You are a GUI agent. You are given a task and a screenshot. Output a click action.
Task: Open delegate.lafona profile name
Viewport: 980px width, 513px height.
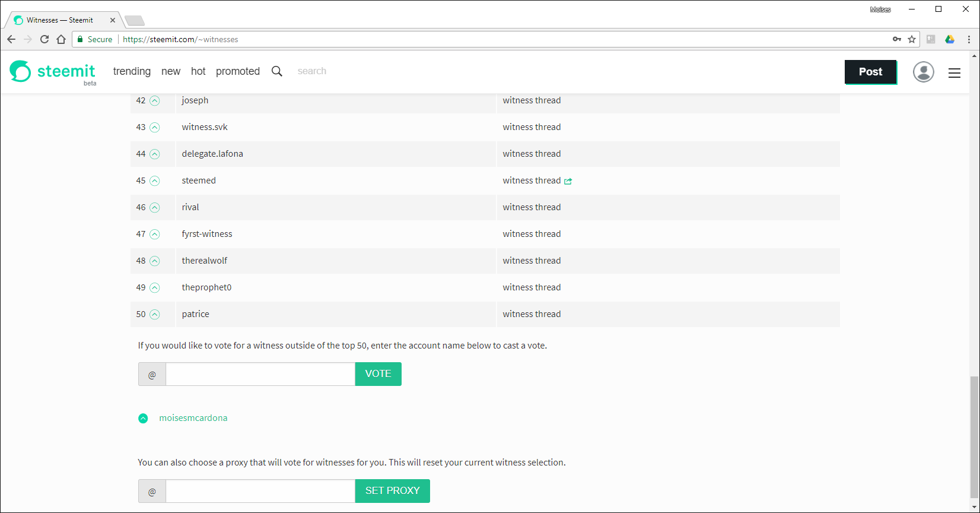pos(212,154)
